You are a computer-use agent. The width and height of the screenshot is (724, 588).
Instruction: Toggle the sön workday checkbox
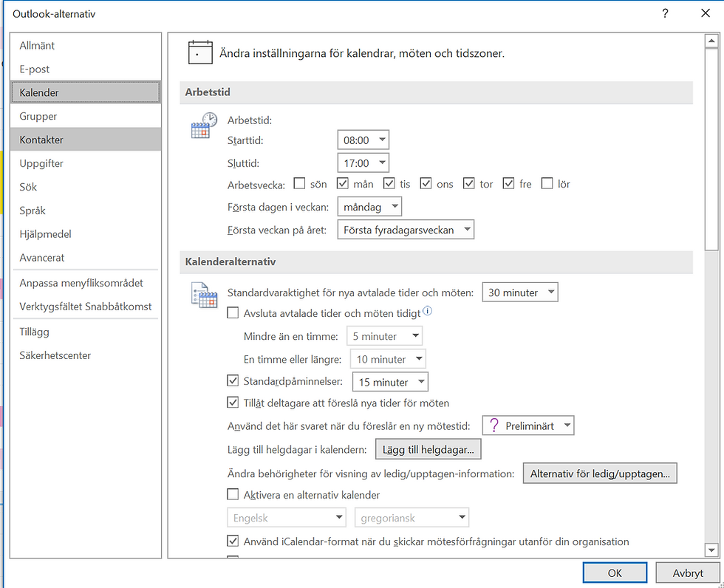tap(300, 184)
